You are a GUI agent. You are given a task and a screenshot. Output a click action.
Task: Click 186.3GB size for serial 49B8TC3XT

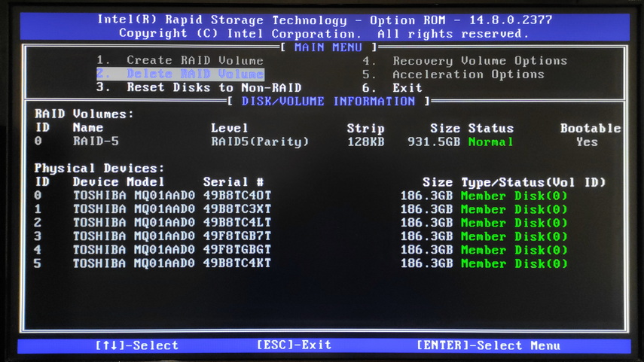[426, 209]
